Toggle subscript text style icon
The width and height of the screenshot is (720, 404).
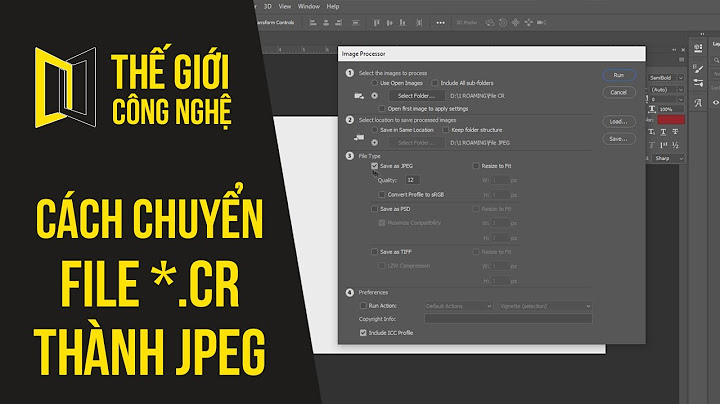pos(651,132)
